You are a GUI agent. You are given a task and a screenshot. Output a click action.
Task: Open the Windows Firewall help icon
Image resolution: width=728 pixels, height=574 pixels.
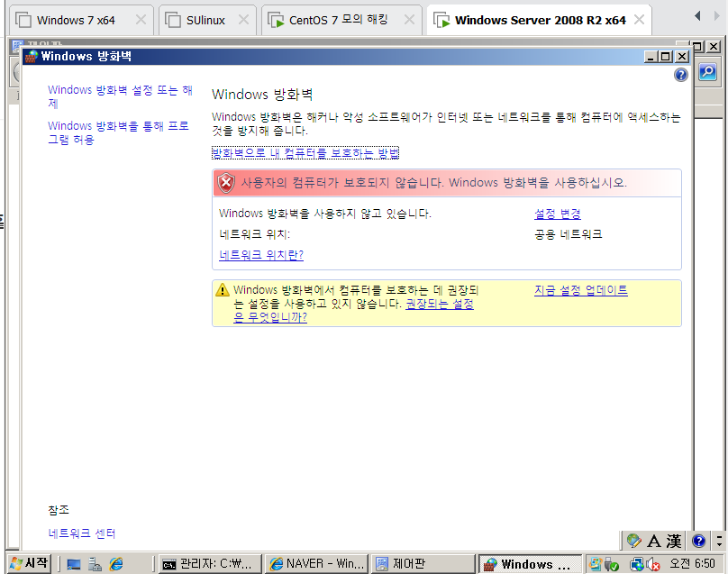[680, 75]
